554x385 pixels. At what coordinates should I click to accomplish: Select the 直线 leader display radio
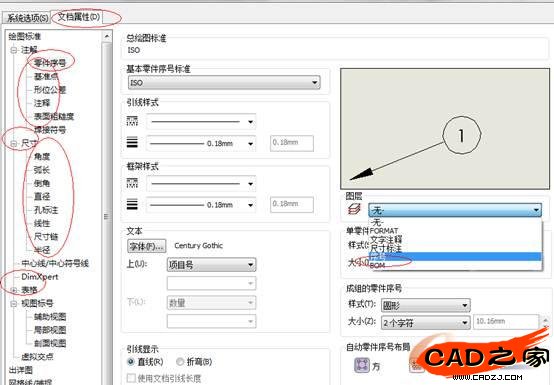pos(131,362)
